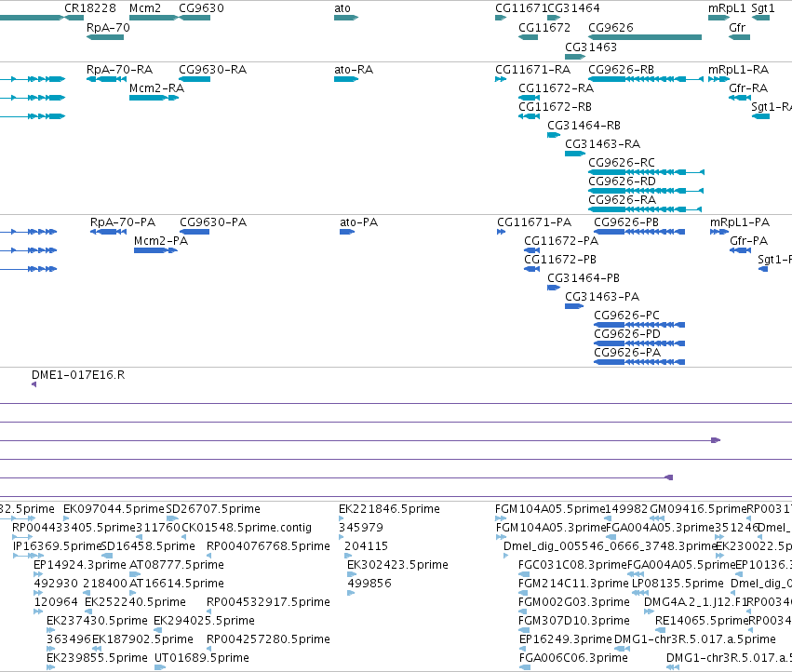Select EST EK302423.5prime
Image resolution: width=792 pixels, height=672 pixels.
click(x=397, y=564)
